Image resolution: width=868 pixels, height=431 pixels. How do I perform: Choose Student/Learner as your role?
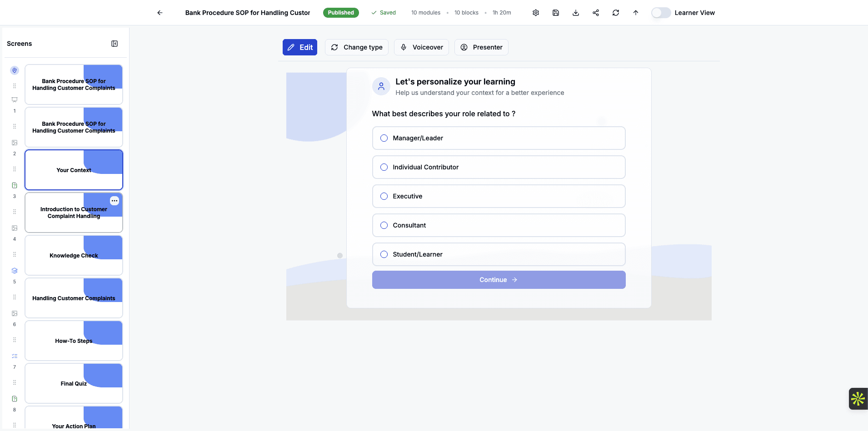[x=384, y=254]
